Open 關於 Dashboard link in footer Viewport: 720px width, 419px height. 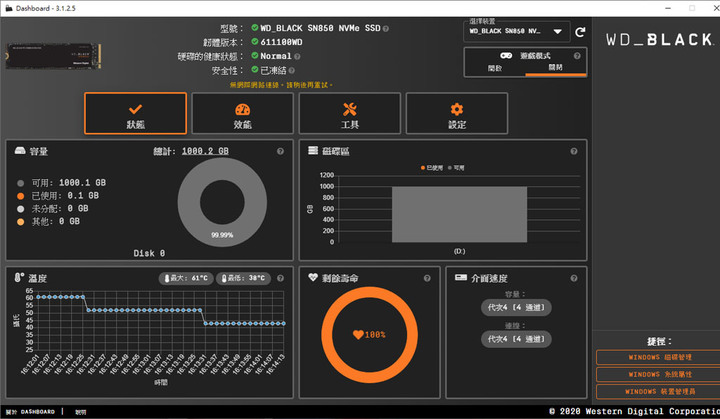tap(30, 412)
